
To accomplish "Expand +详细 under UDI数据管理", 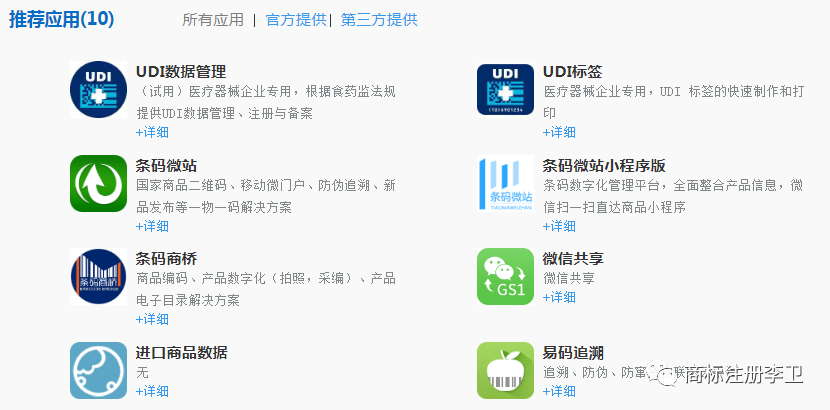I will [x=152, y=132].
